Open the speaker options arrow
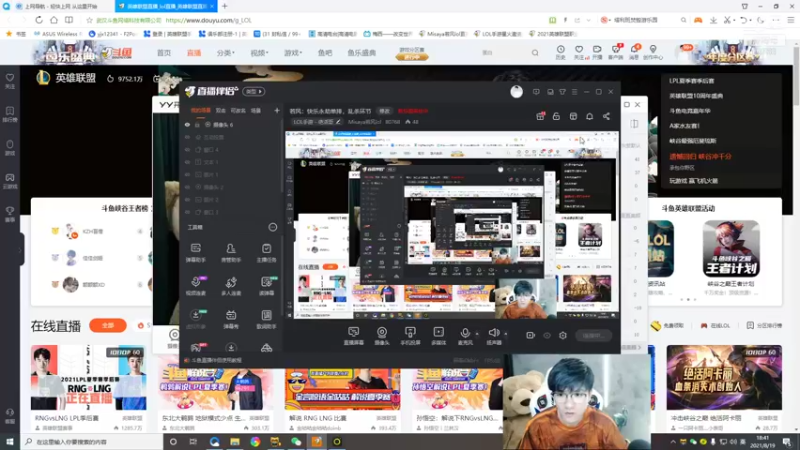Viewport: 800px width, 450px height. tap(506, 334)
